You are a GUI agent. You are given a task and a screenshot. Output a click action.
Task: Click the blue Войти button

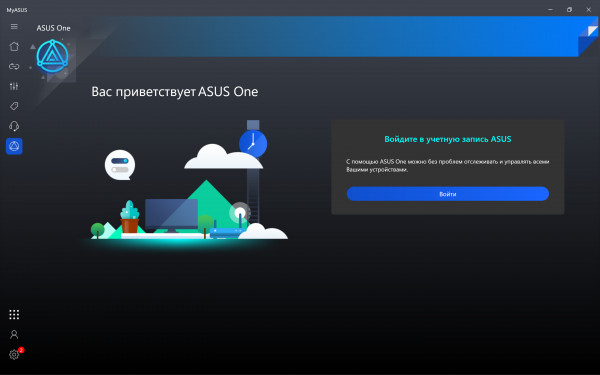point(448,194)
